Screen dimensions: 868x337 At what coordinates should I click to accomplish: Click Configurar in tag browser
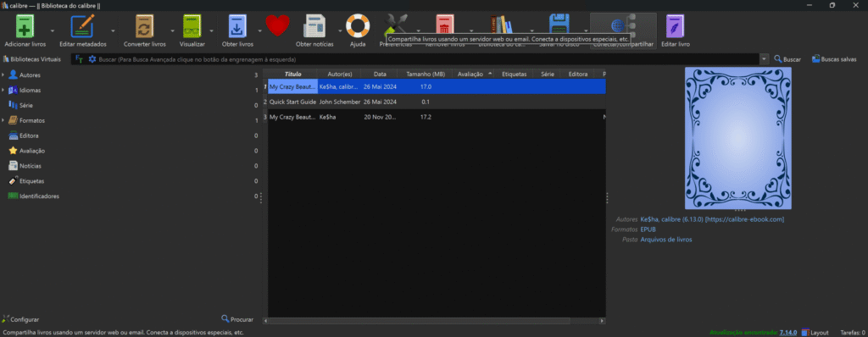click(20, 319)
